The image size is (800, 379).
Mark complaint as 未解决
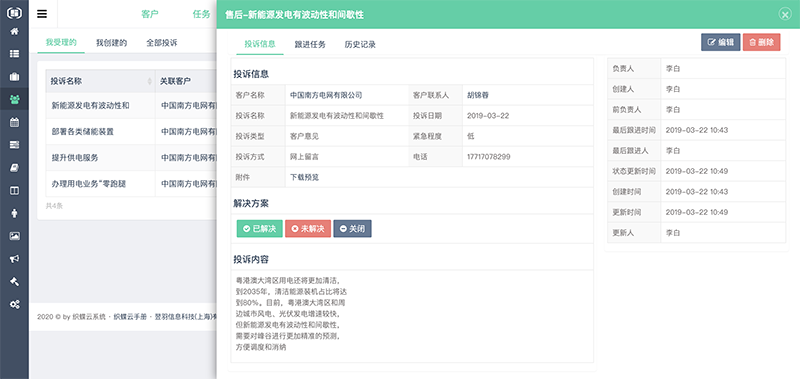point(308,229)
